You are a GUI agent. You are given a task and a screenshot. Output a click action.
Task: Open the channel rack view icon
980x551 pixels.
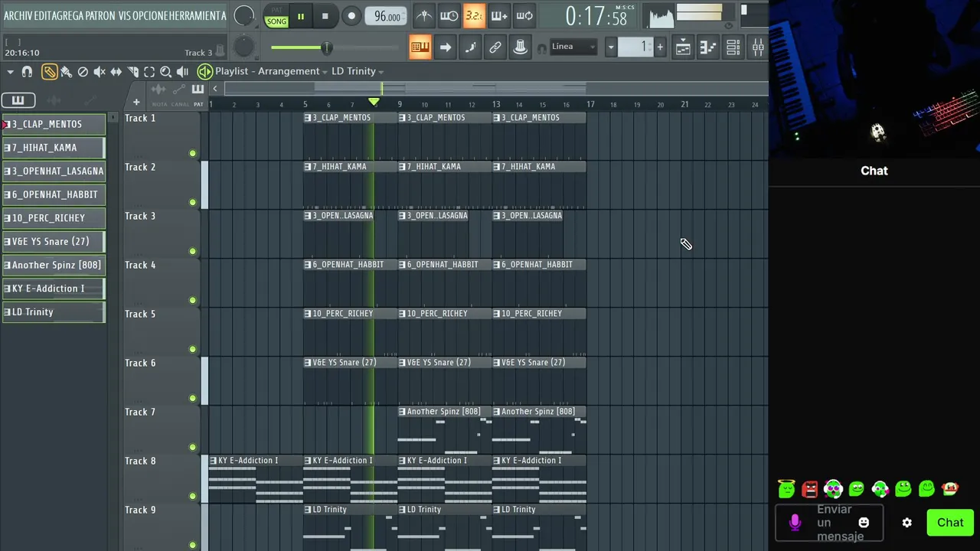coord(733,47)
